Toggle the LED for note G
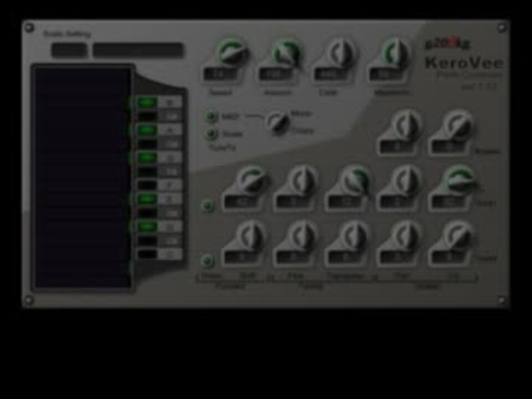 coord(147,157)
